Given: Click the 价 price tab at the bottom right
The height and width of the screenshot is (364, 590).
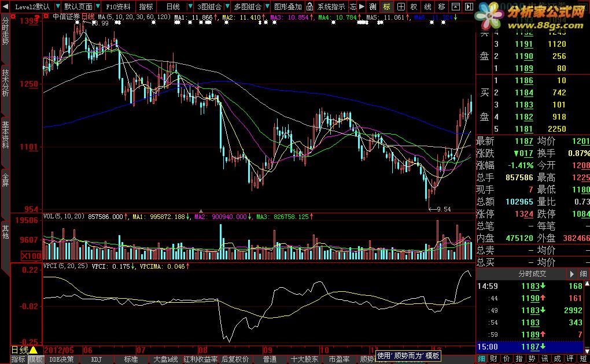Looking at the screenshot, I should 507,359.
